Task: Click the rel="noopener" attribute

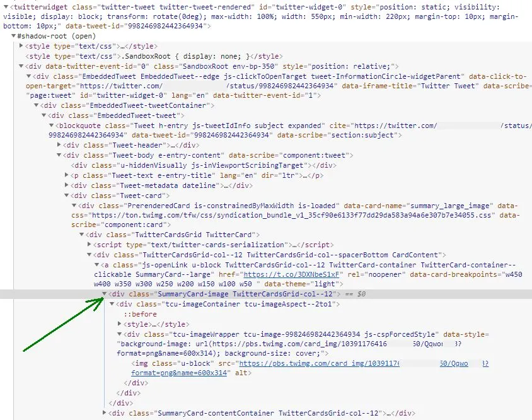Action: 375,274
